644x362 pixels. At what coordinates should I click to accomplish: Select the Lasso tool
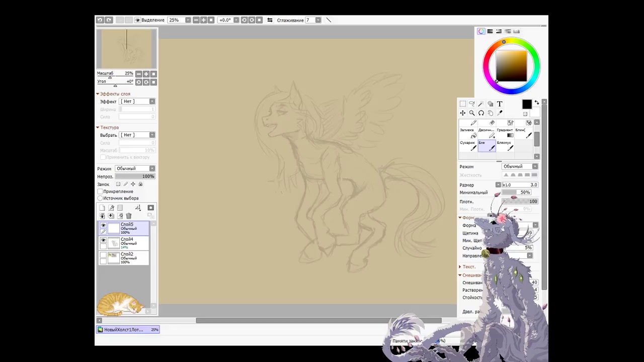coord(472,104)
